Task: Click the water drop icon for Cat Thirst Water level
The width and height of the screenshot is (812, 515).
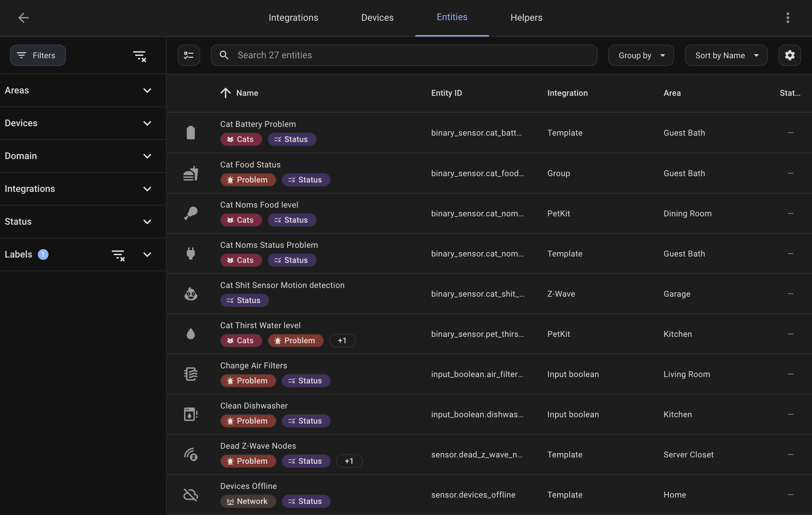Action: [191, 334]
